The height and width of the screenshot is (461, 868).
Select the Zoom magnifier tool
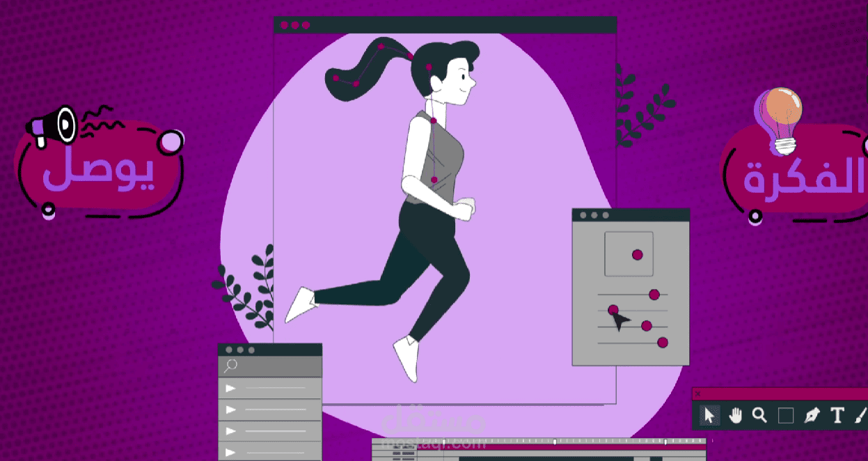click(759, 415)
